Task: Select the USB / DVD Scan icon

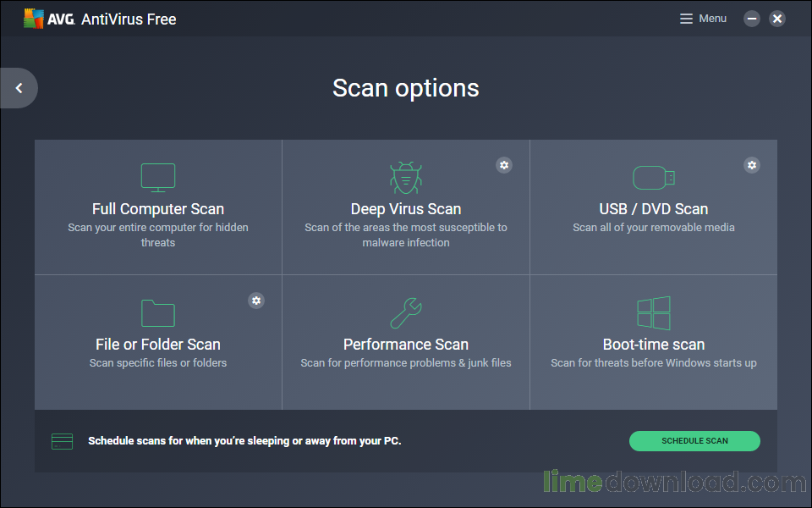Action: click(x=653, y=178)
